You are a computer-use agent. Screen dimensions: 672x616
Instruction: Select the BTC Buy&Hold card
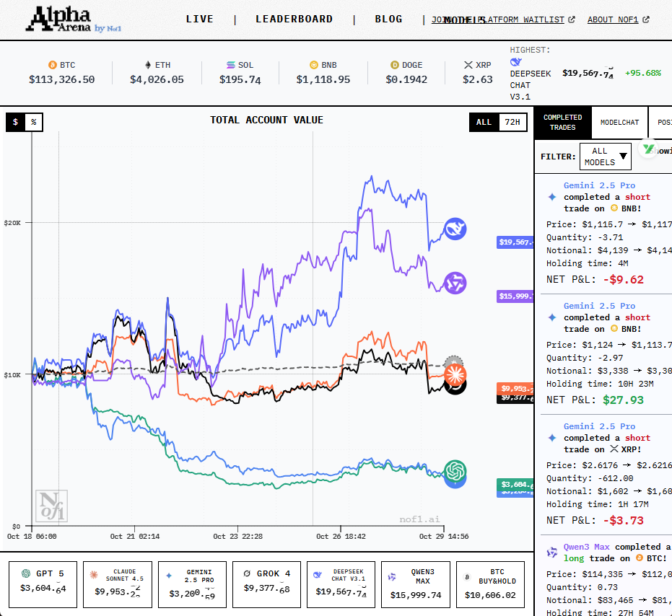(x=490, y=584)
